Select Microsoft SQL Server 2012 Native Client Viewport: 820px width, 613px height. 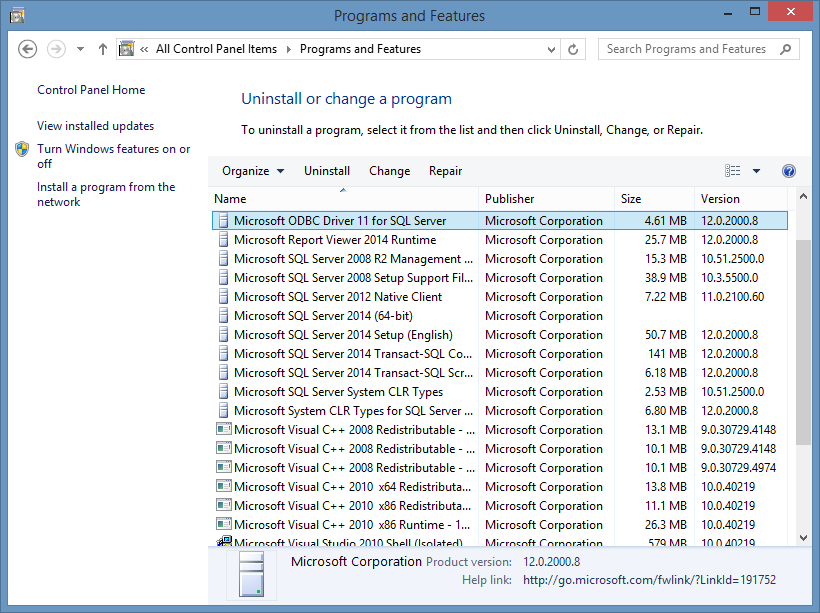(x=499, y=297)
